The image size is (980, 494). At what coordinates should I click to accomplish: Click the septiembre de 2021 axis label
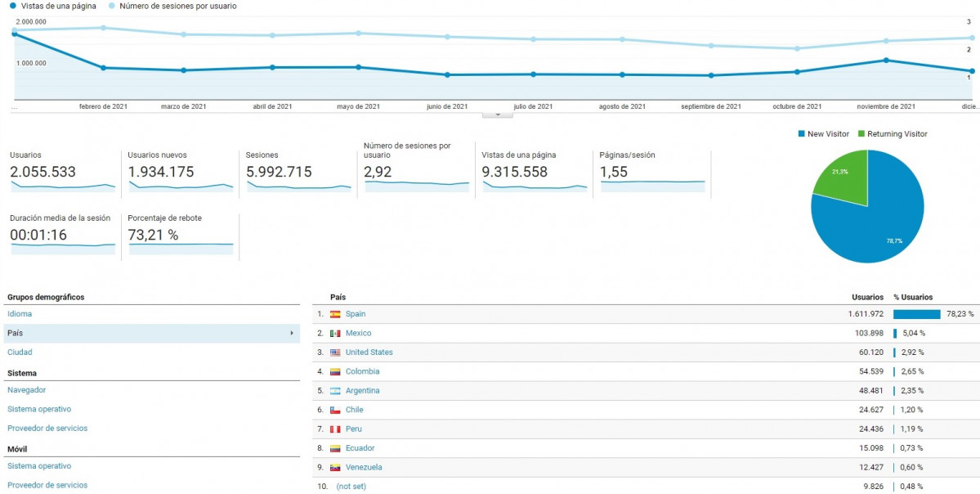pyautogui.click(x=711, y=106)
